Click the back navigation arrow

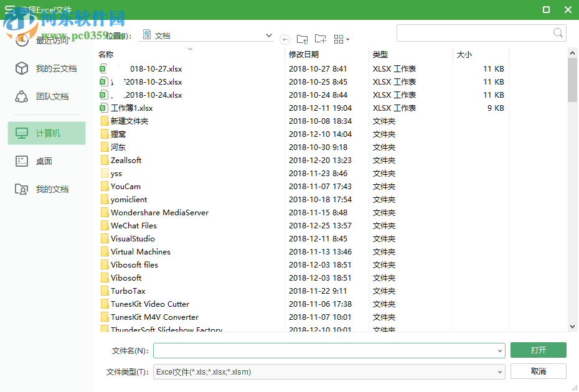pyautogui.click(x=285, y=39)
